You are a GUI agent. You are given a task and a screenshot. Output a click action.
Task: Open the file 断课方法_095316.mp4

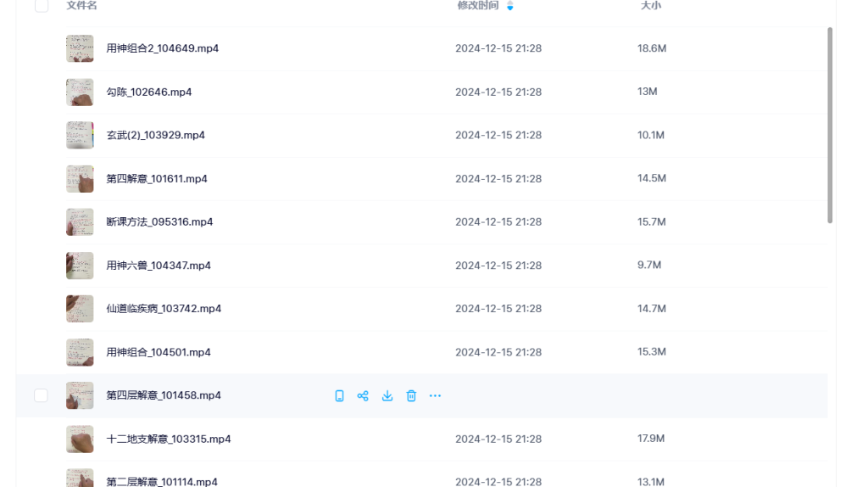click(159, 222)
